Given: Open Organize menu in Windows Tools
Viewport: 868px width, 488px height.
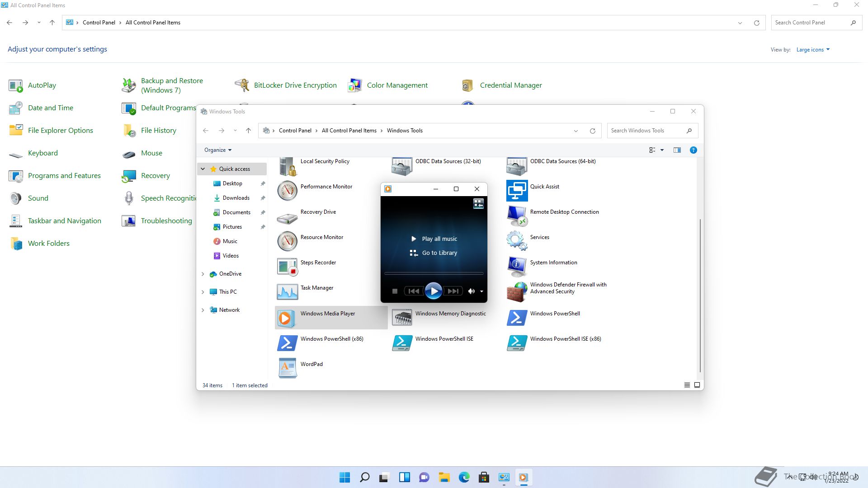Looking at the screenshot, I should point(218,150).
